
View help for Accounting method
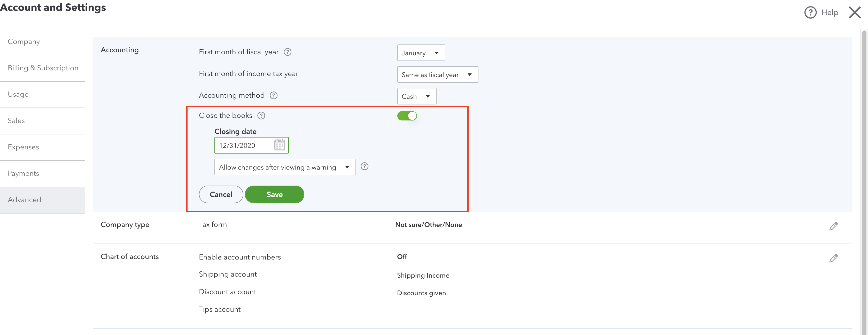coord(274,95)
